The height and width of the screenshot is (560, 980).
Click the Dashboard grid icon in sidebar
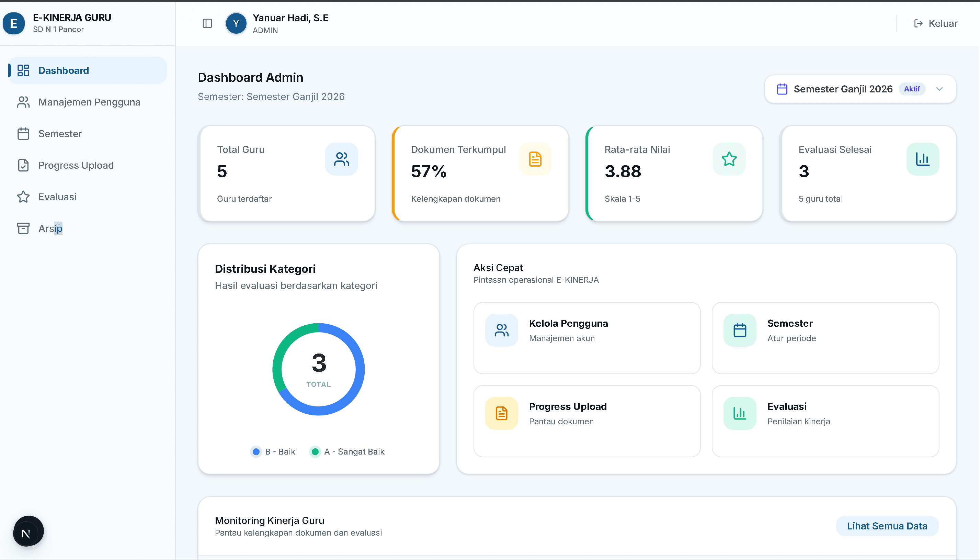coord(23,70)
